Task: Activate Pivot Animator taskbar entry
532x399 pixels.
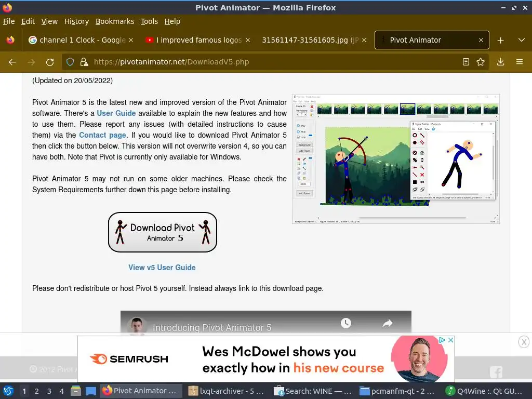Action: (141, 391)
